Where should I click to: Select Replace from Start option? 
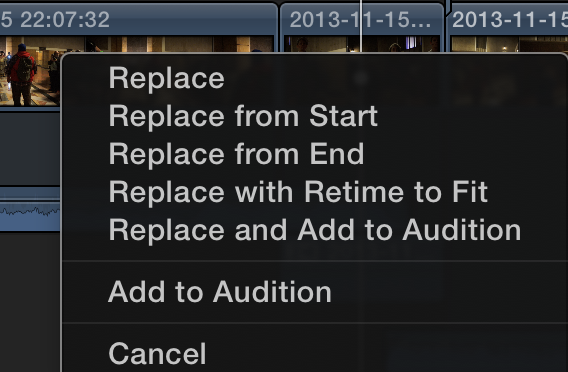(243, 116)
